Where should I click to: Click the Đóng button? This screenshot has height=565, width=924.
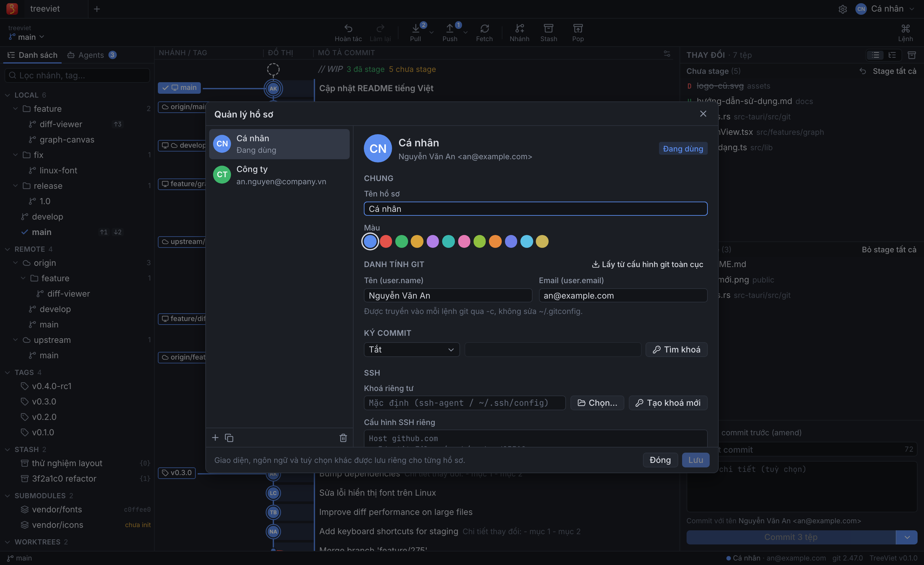[x=660, y=460]
